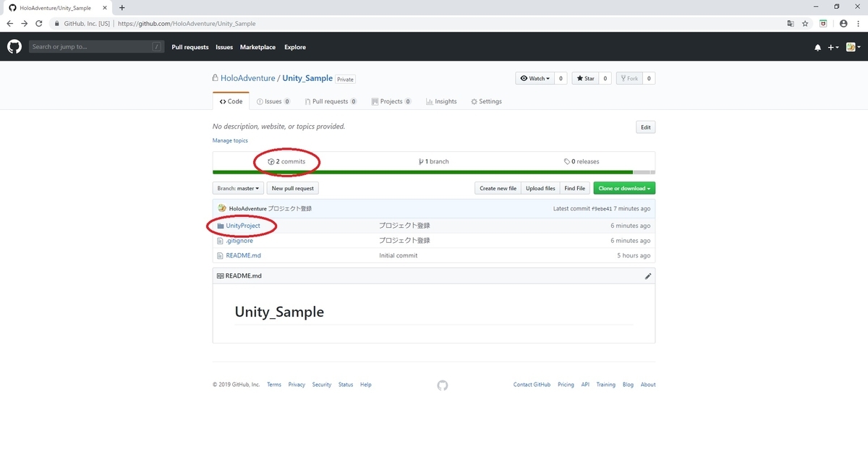Open the footer Privacy link

(x=297, y=385)
